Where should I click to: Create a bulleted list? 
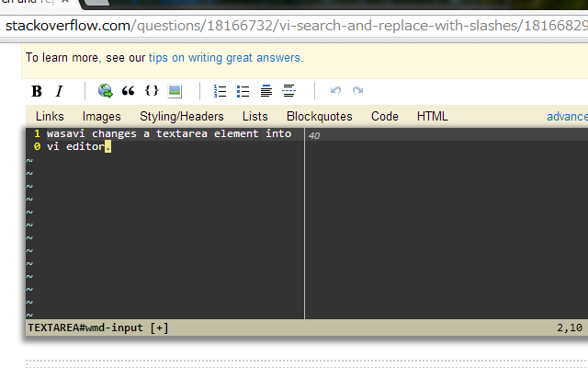tap(243, 91)
